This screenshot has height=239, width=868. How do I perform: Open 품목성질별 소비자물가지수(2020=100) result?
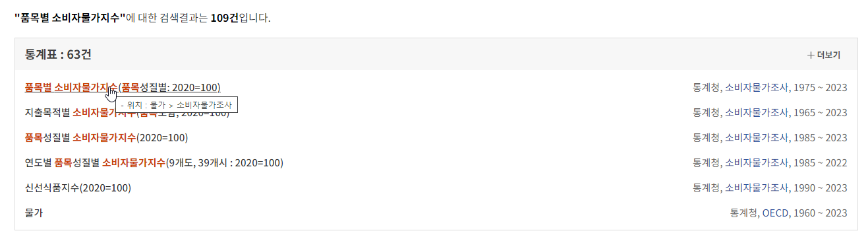[x=106, y=137]
